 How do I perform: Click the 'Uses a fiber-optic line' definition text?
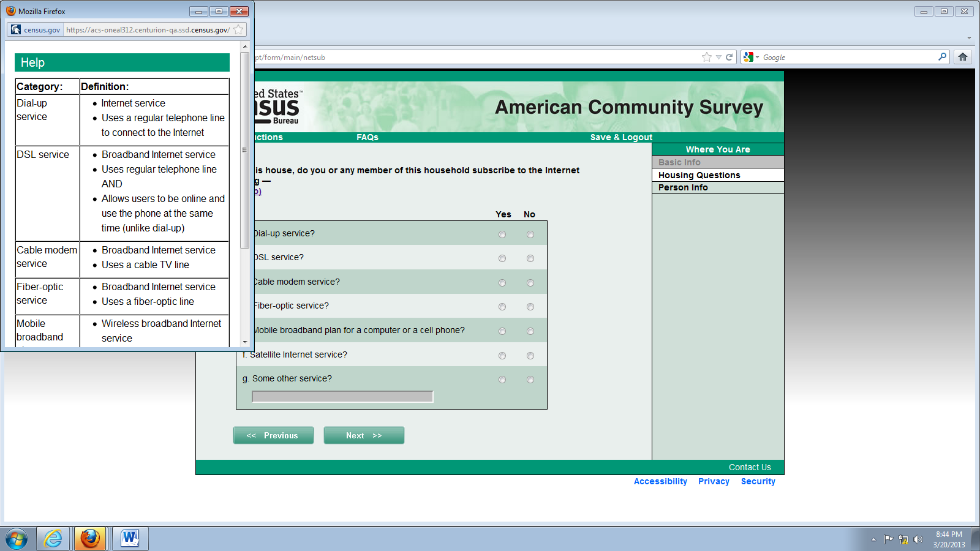pos(148,301)
